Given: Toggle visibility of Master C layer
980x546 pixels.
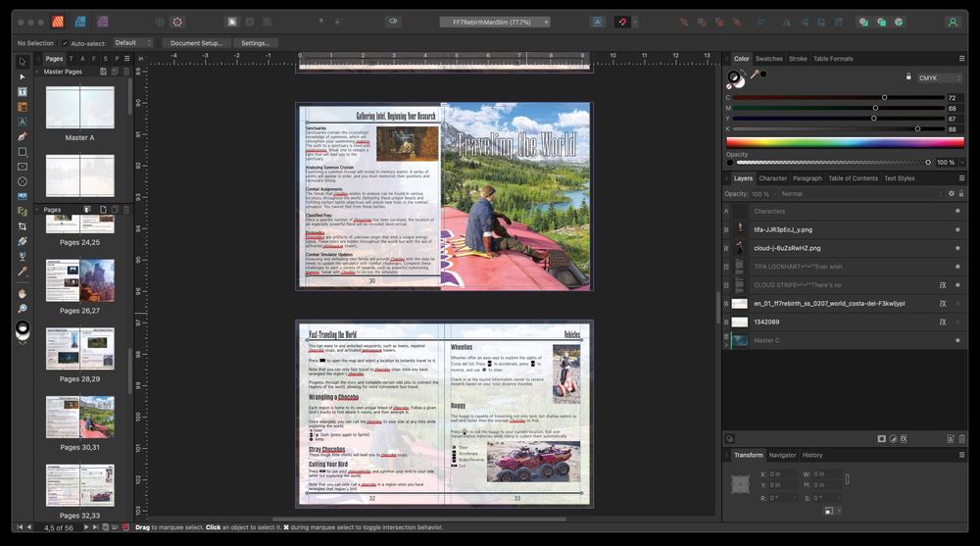Looking at the screenshot, I should [957, 340].
